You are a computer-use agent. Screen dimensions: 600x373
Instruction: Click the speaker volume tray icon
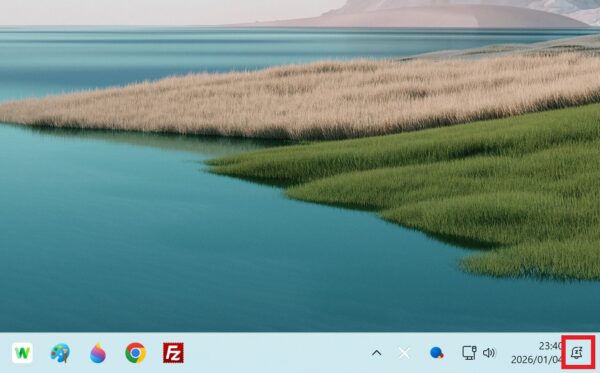489,353
